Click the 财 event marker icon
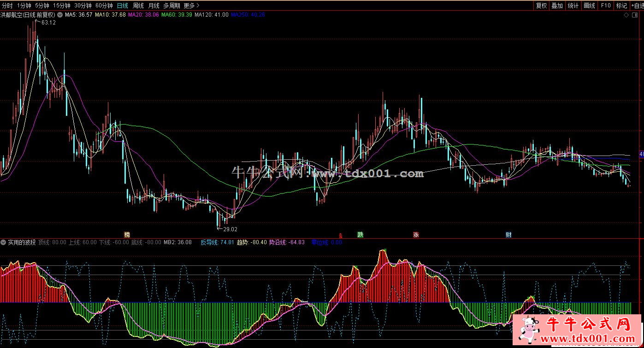Viewport: 644px width, 348px height. [x=508, y=234]
